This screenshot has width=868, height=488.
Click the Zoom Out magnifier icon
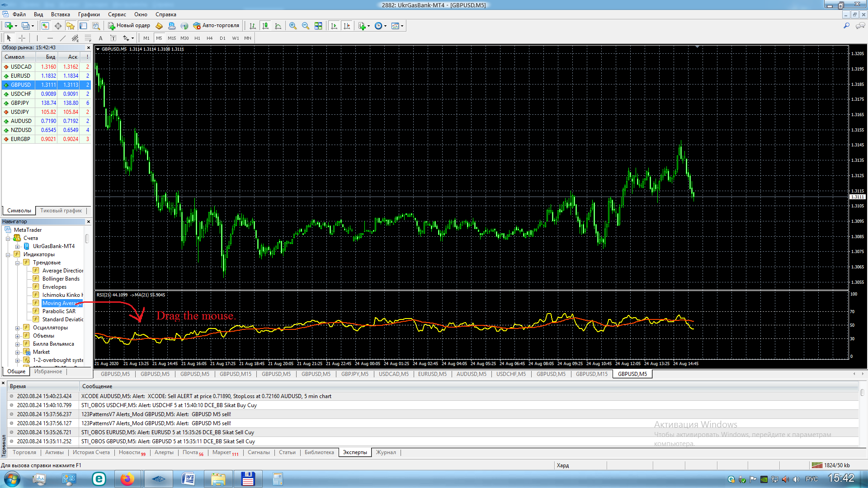point(306,26)
